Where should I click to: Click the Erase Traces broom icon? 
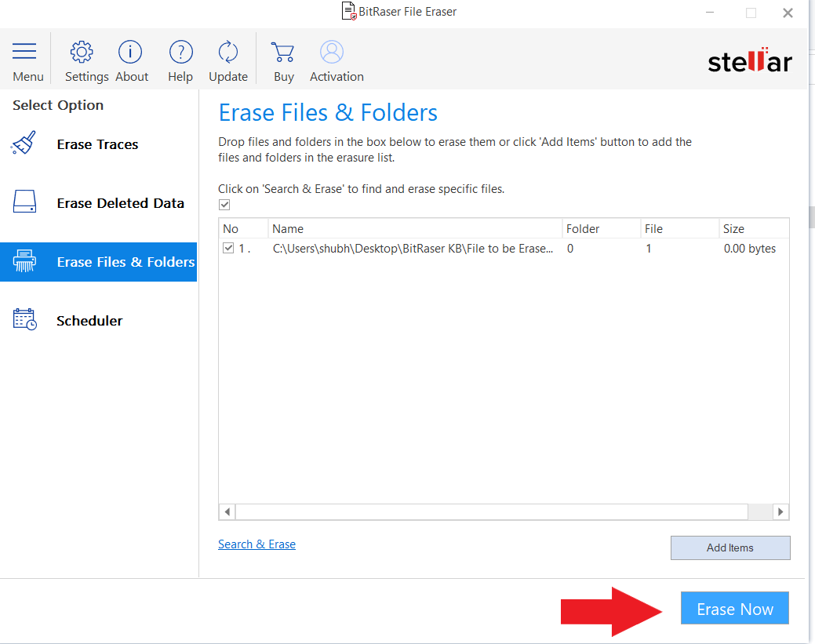coord(24,143)
